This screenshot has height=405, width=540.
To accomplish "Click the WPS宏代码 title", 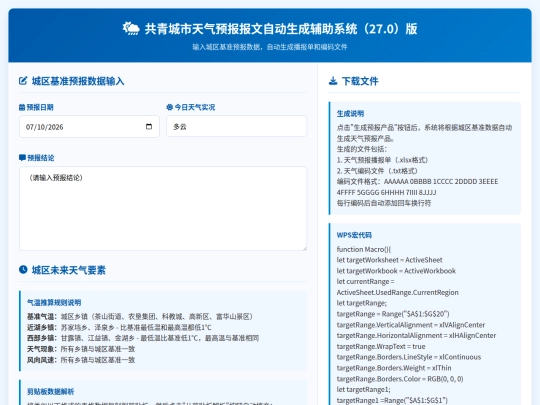I will (x=354, y=235).
